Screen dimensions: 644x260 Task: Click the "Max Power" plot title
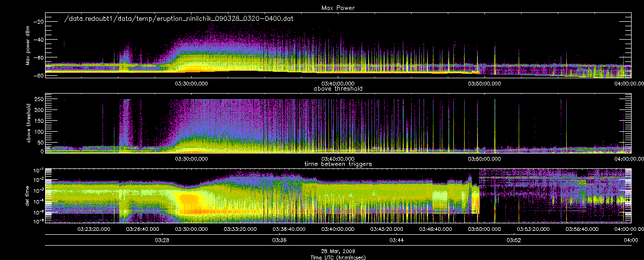click(x=338, y=8)
